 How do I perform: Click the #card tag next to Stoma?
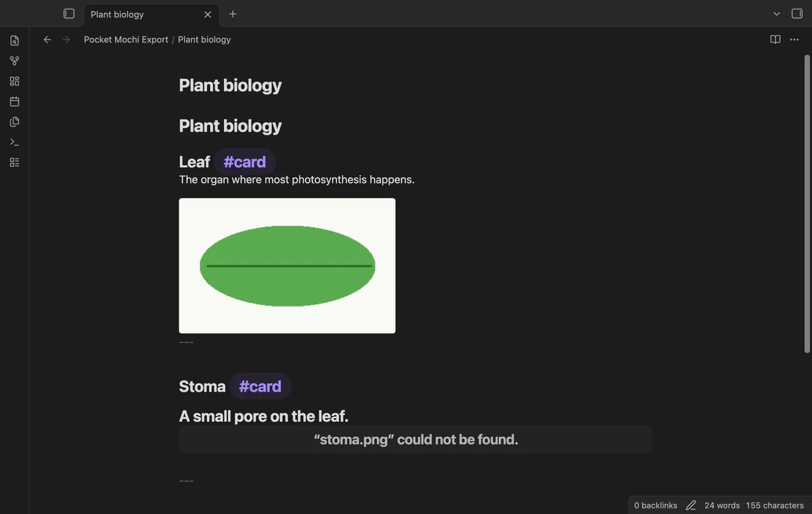(261, 387)
